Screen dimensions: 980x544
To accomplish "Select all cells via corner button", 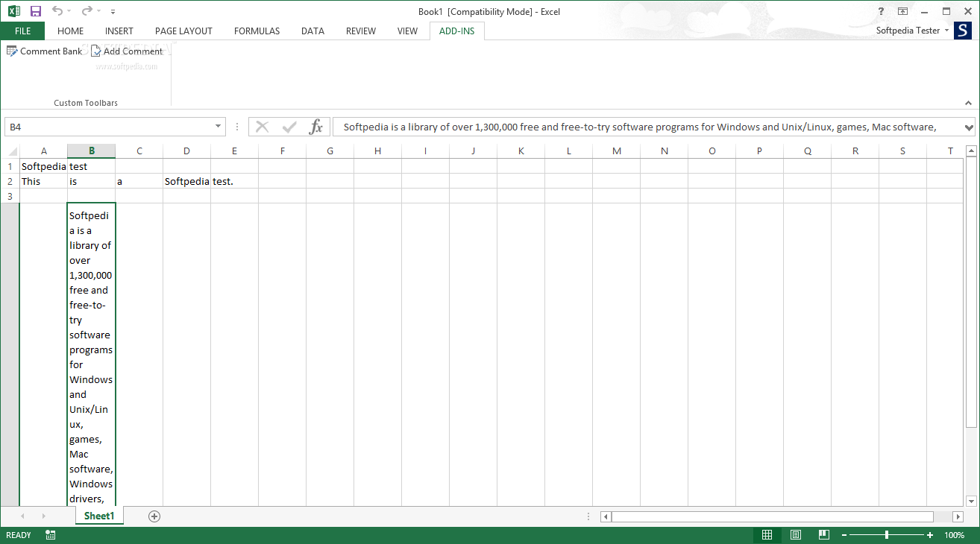I will pos(10,151).
